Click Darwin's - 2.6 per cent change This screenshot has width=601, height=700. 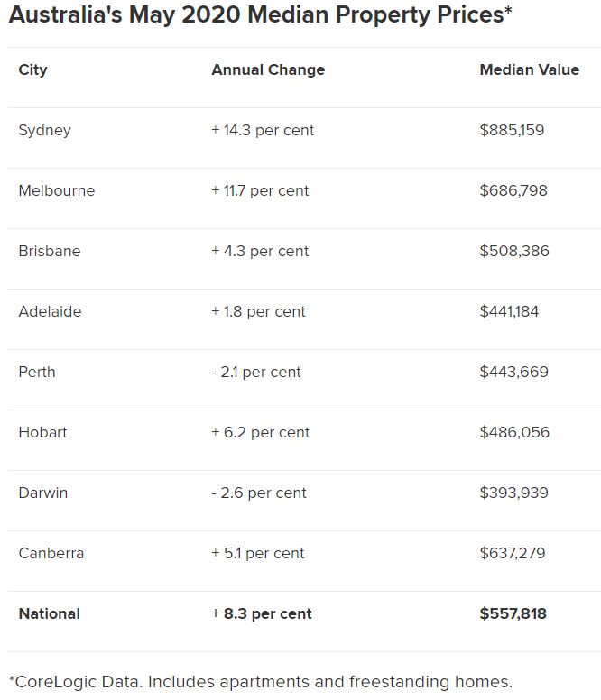(258, 493)
